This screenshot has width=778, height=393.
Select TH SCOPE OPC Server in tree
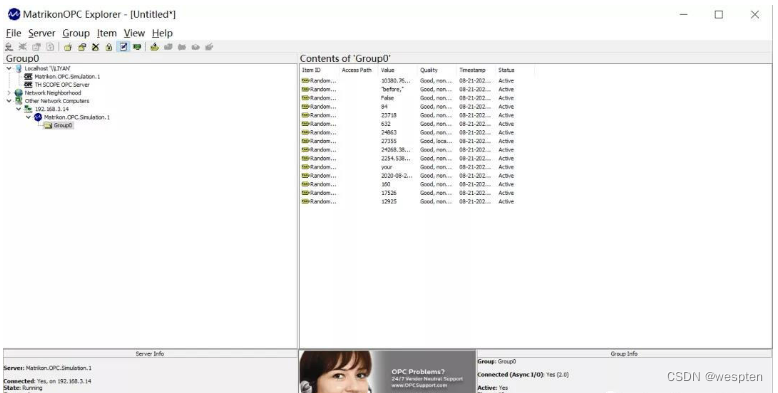point(62,85)
